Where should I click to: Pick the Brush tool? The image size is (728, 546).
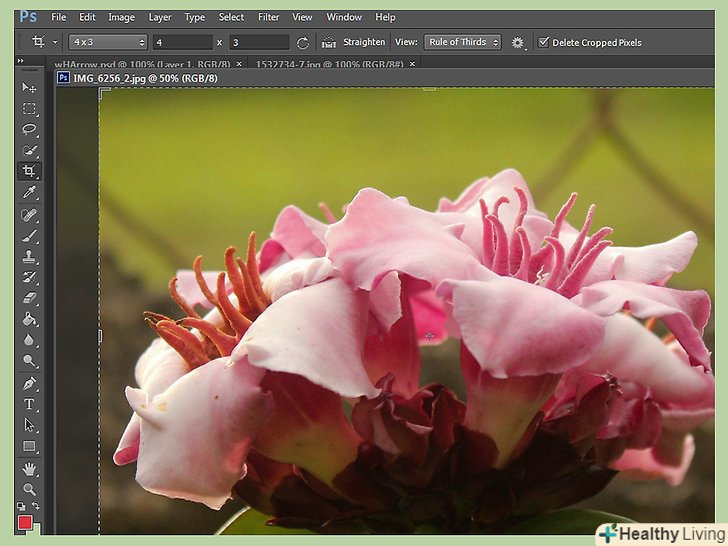coord(29,235)
